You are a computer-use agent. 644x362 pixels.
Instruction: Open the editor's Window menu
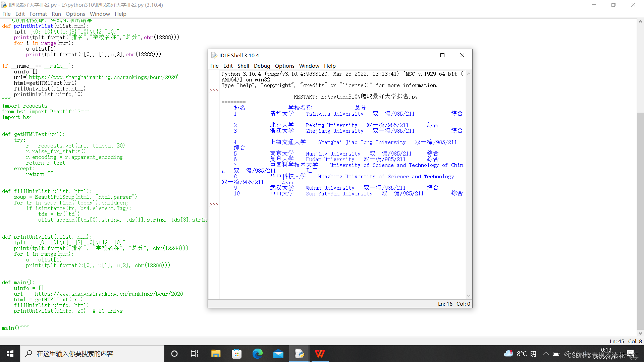(100, 14)
